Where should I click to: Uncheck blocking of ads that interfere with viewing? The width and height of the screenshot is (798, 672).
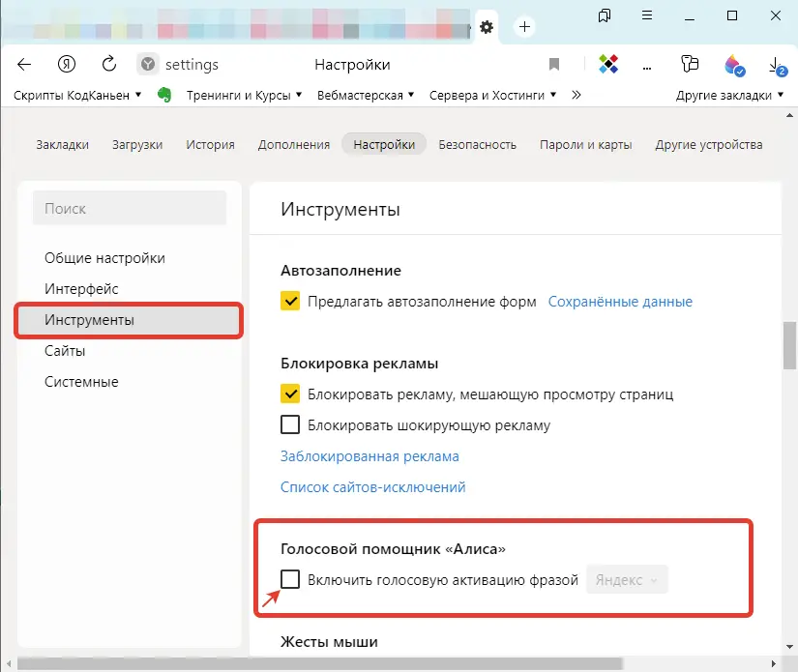pyautogui.click(x=290, y=394)
